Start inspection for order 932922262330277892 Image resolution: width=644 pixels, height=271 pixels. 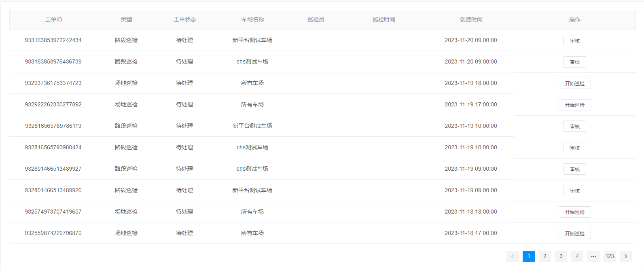(x=574, y=105)
